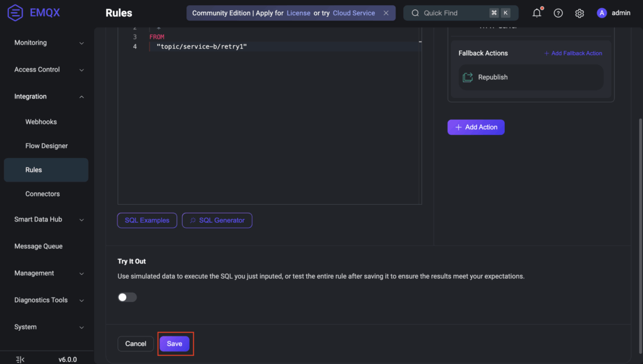Collapse the sidebar with bottom-left icon

tap(20, 360)
